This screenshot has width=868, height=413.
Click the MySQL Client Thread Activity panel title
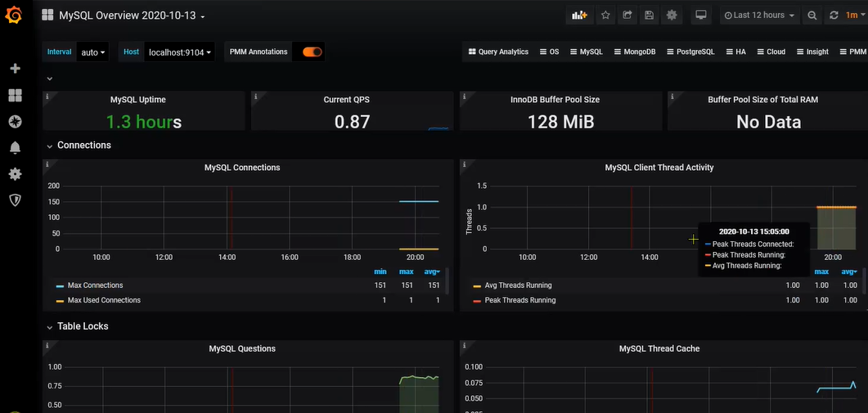pos(659,167)
